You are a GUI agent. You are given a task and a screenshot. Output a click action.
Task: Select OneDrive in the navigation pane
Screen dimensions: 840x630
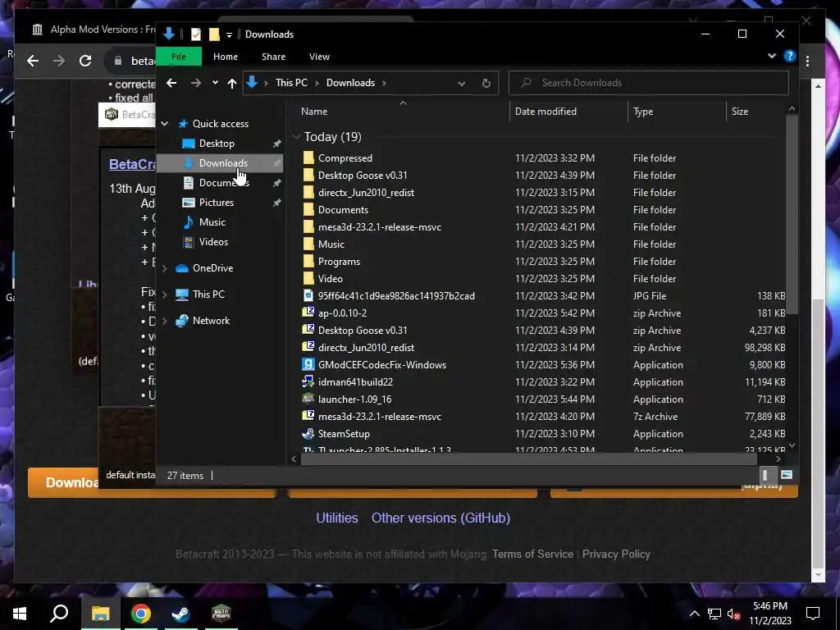pos(212,268)
